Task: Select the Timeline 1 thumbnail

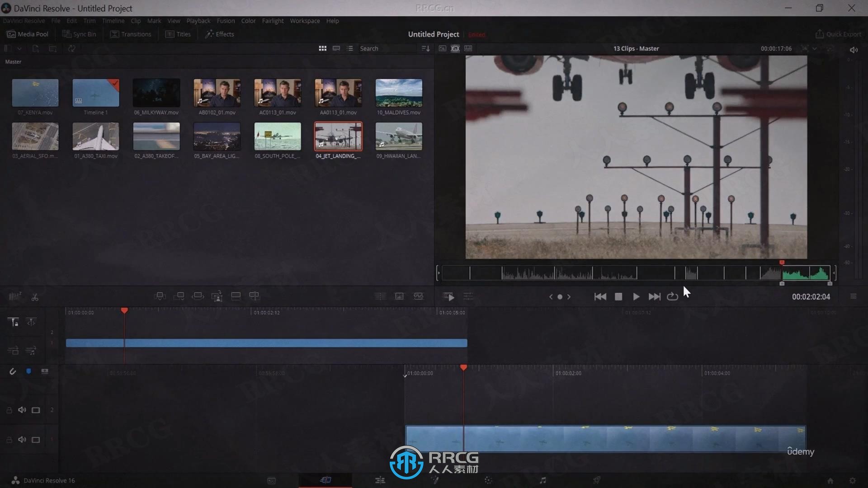Action: [96, 93]
